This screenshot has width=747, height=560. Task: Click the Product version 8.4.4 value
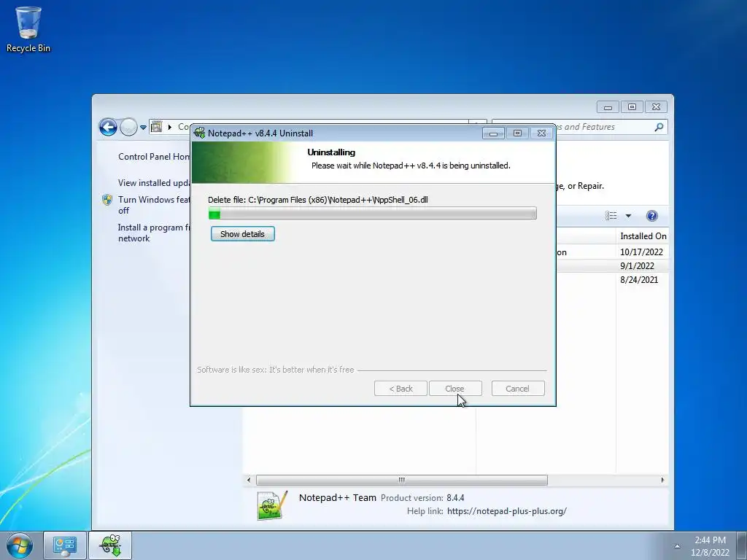pyautogui.click(x=455, y=498)
